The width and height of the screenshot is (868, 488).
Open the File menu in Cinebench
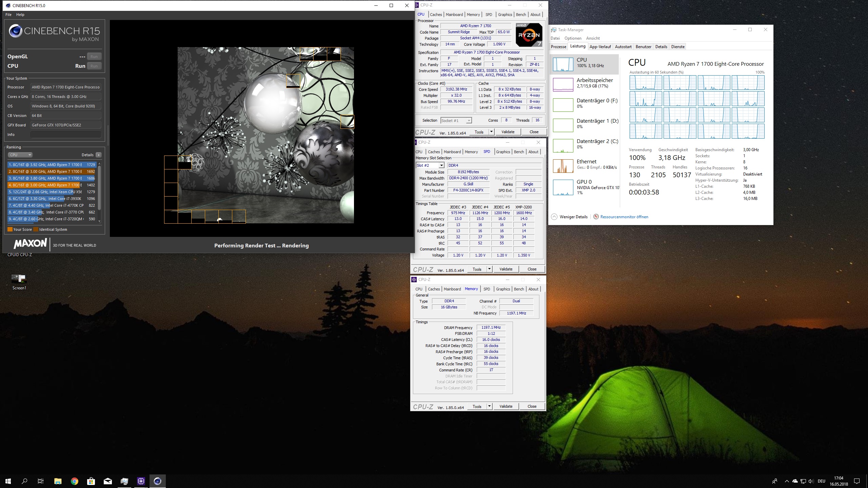coord(8,15)
